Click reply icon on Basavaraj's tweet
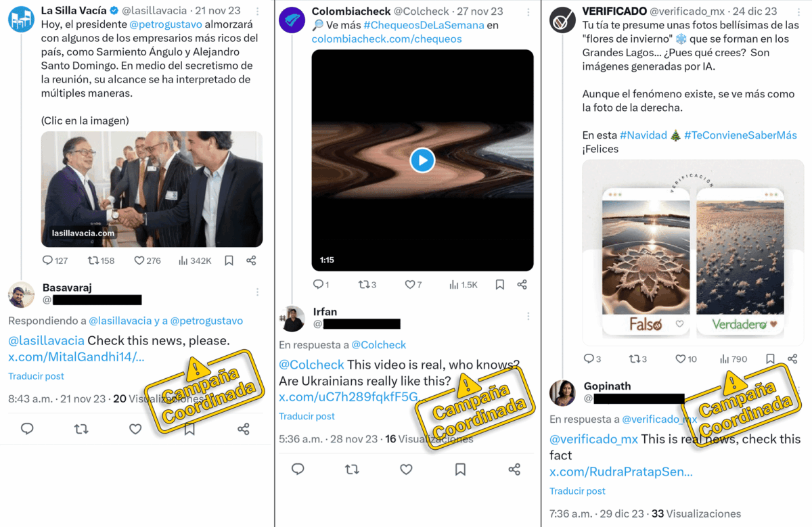This screenshot has height=527, width=812. tap(27, 429)
